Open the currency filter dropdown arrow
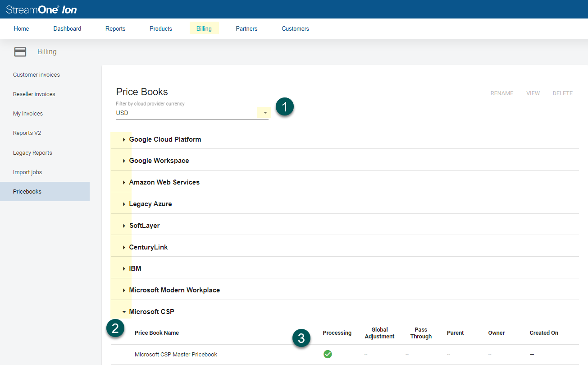 tap(265, 113)
